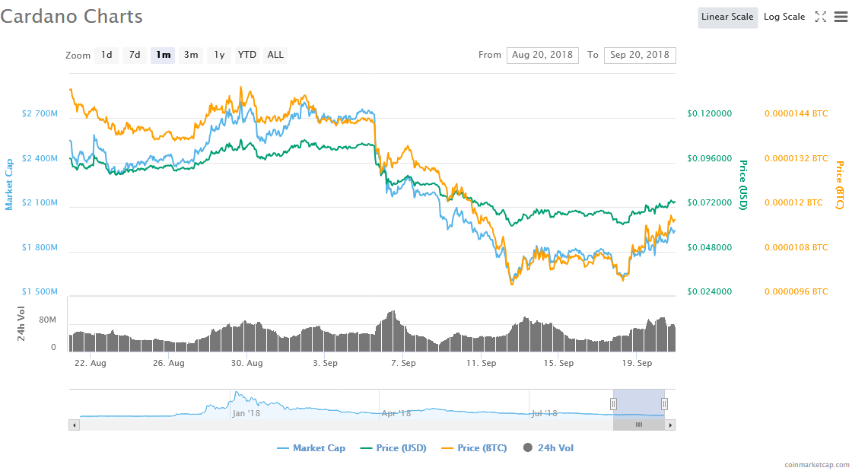Toggle the Price (BTC) series in legend
This screenshot has width=868, height=471.
click(x=475, y=447)
